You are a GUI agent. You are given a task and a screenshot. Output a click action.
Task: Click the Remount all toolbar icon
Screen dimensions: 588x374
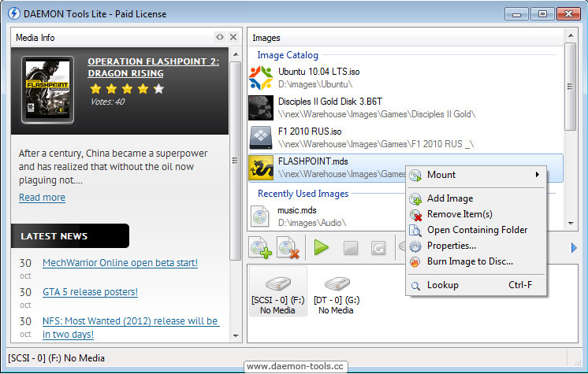[x=378, y=248]
